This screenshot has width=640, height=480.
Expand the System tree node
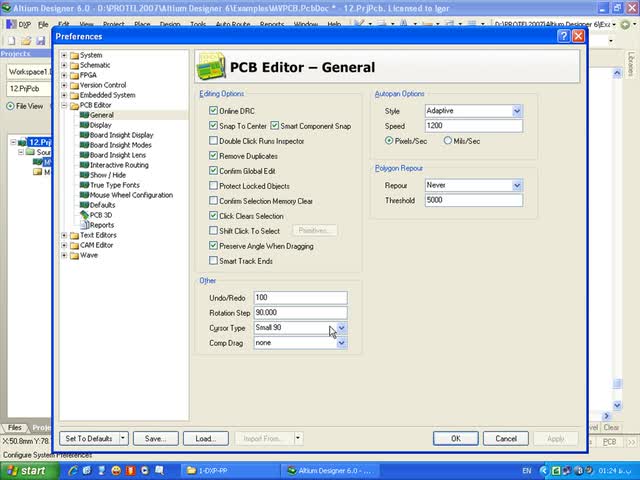coord(64,55)
